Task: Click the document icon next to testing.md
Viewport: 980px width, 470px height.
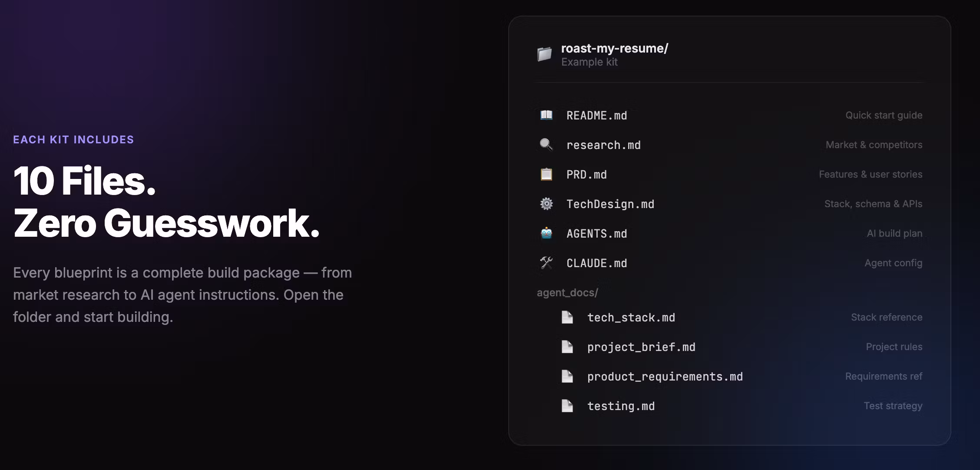Action: 567,406
